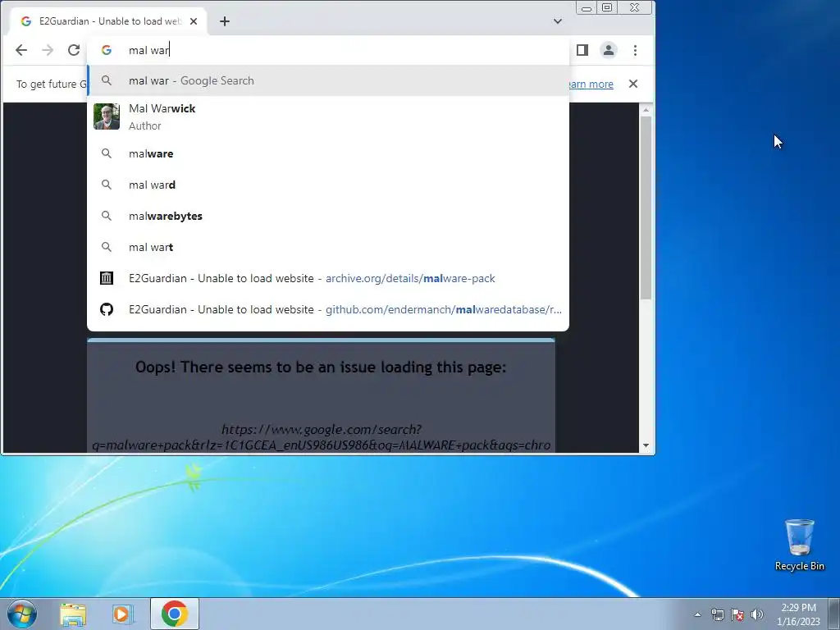Click Mal Warwick's photo thumbnail
840x630 pixels.
click(107, 116)
